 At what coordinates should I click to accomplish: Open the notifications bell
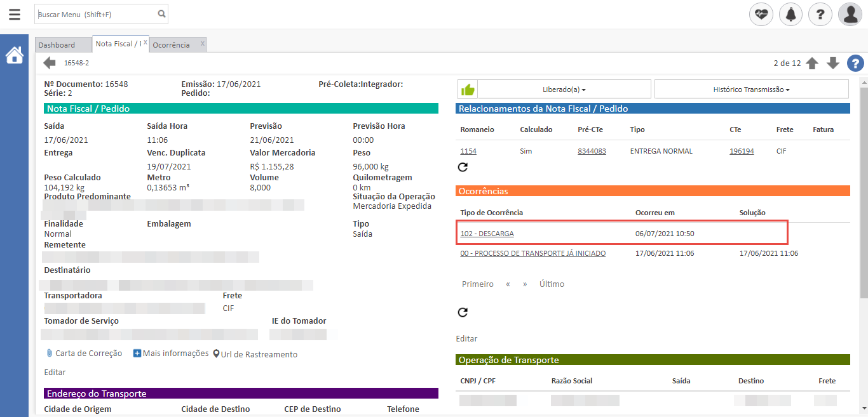[791, 14]
